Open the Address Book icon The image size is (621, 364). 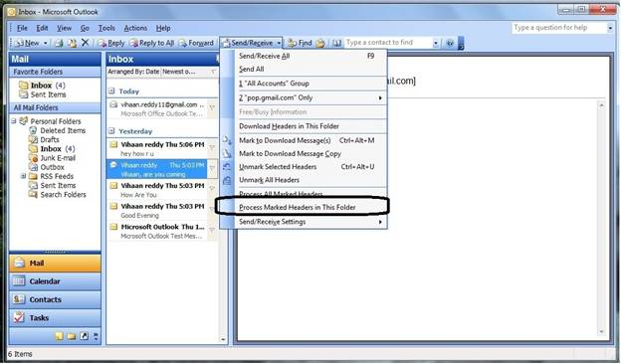click(x=337, y=43)
